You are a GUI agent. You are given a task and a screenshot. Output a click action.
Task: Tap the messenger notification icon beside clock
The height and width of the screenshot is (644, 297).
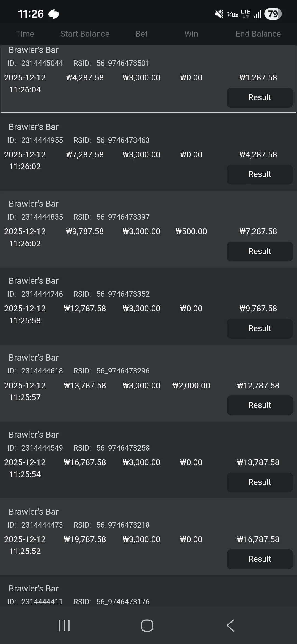pos(54,14)
